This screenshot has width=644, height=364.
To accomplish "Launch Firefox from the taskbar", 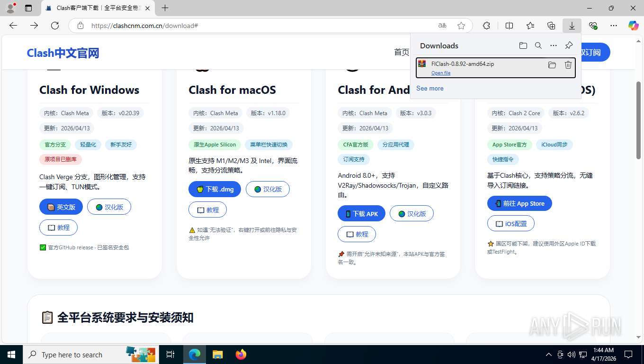I will (241, 355).
